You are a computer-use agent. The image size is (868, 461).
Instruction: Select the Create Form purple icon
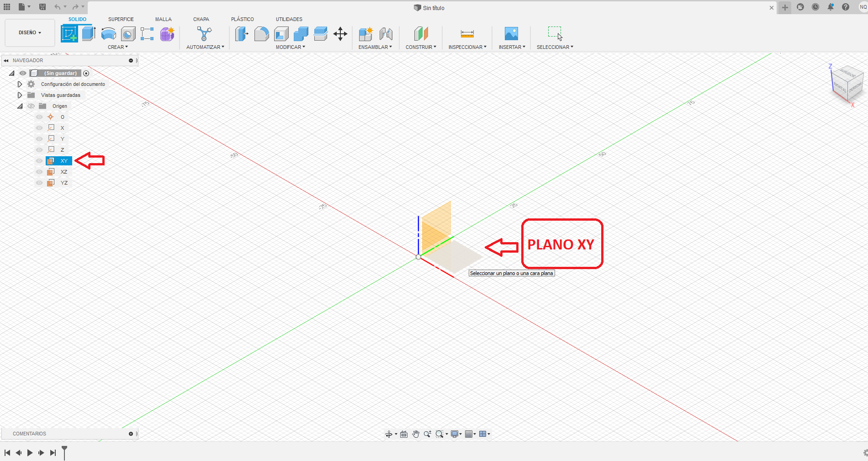pyautogui.click(x=167, y=34)
